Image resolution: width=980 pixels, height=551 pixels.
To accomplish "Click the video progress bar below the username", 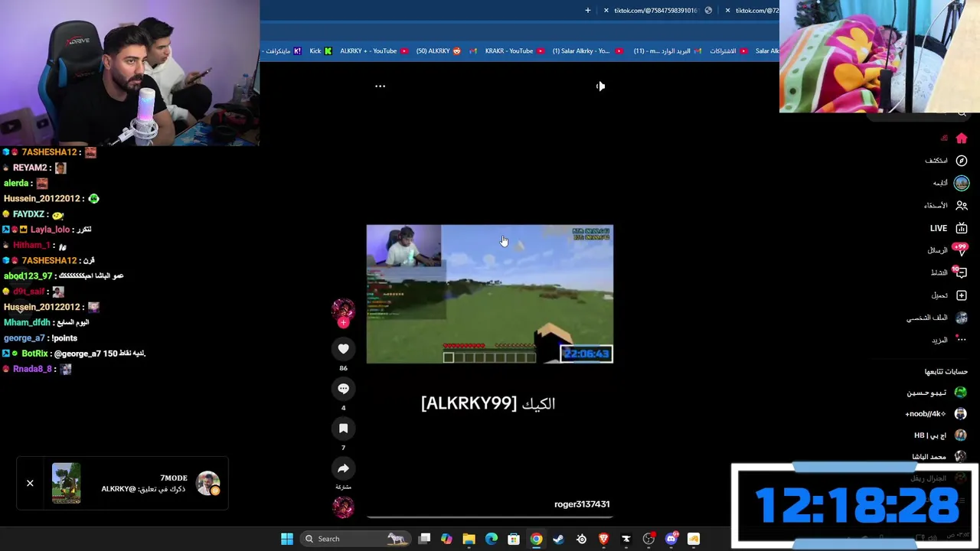I will (490, 517).
